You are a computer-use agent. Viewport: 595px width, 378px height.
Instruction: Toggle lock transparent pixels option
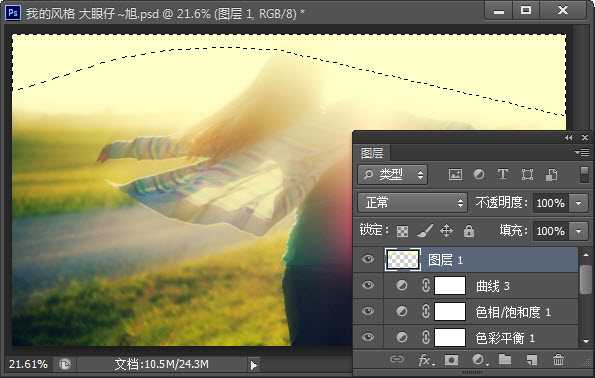(x=402, y=231)
